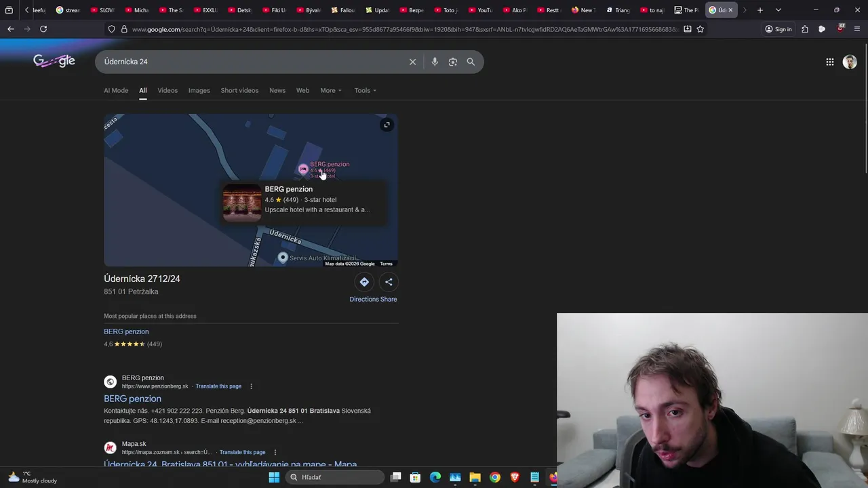Start a voice search with the microphone
The width and height of the screenshot is (868, 488).
tap(435, 62)
